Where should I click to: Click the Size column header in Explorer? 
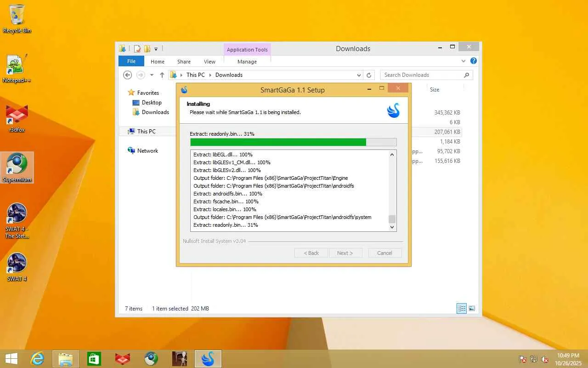click(435, 90)
